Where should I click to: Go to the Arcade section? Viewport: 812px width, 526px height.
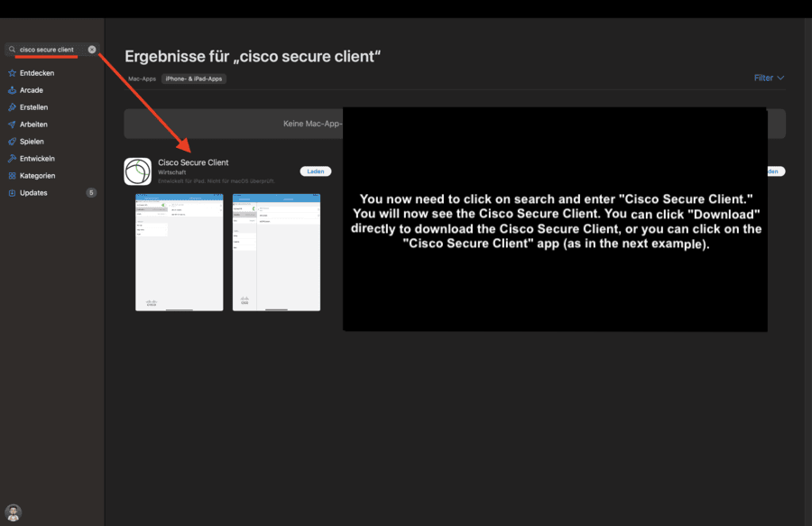coord(26,90)
